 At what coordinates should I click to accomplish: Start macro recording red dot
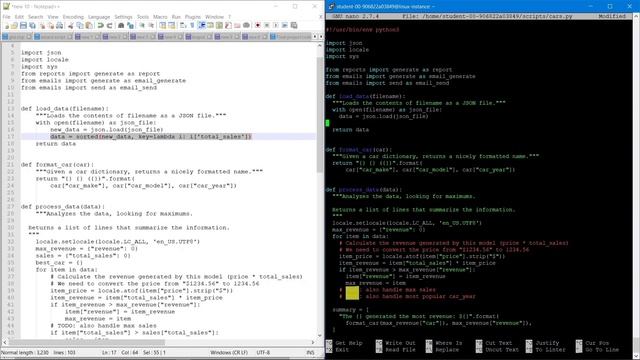pos(258,25)
